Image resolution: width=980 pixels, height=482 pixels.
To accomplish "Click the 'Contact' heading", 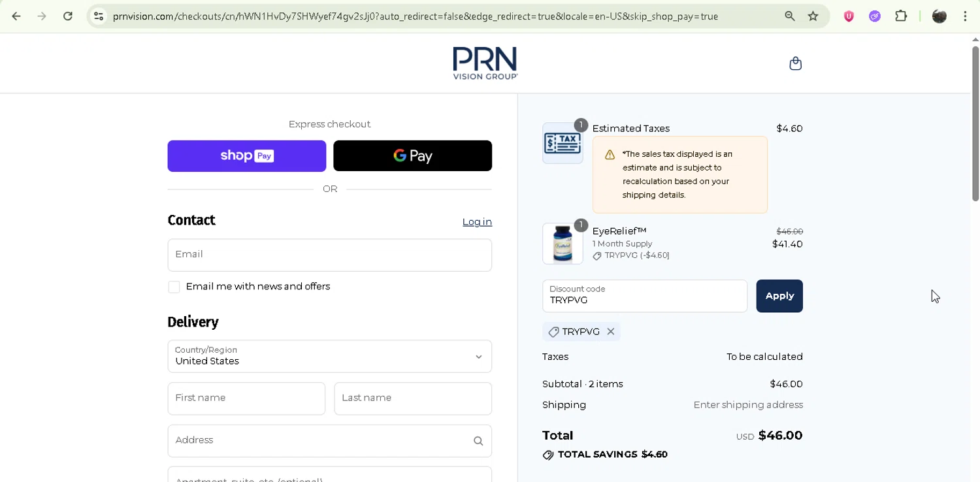I will (191, 221).
